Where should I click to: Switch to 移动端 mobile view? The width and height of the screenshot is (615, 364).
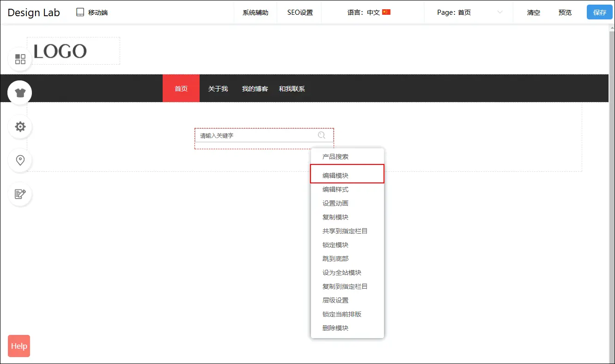92,12
